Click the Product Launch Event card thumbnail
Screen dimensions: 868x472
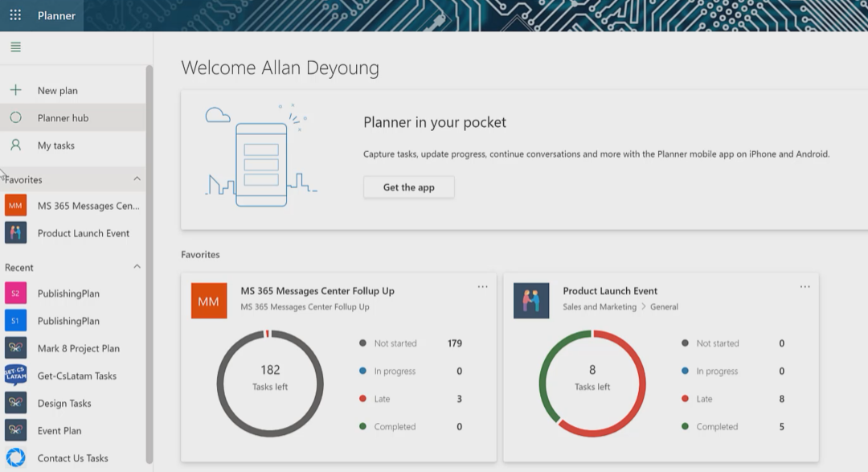coord(531,301)
